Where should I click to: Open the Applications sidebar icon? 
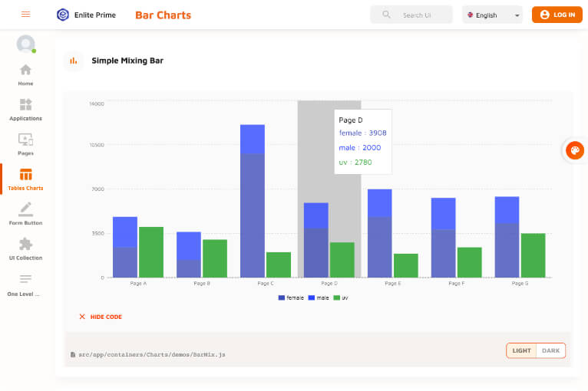(25, 104)
